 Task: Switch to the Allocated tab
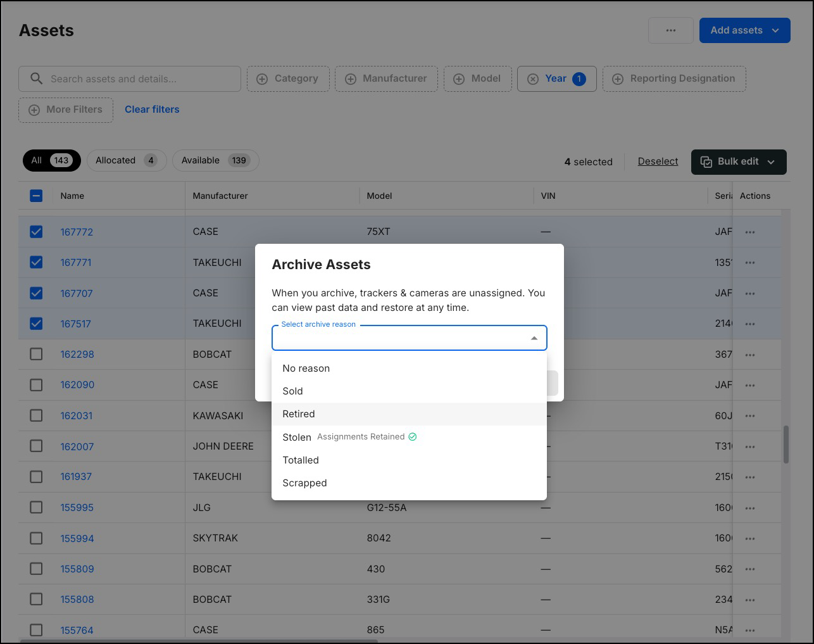[127, 160]
